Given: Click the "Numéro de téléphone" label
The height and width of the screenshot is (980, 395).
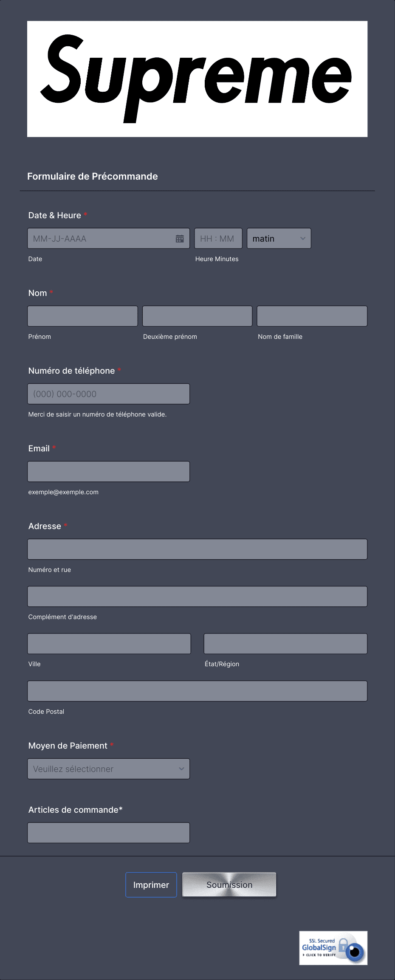Looking at the screenshot, I should (x=72, y=371).
